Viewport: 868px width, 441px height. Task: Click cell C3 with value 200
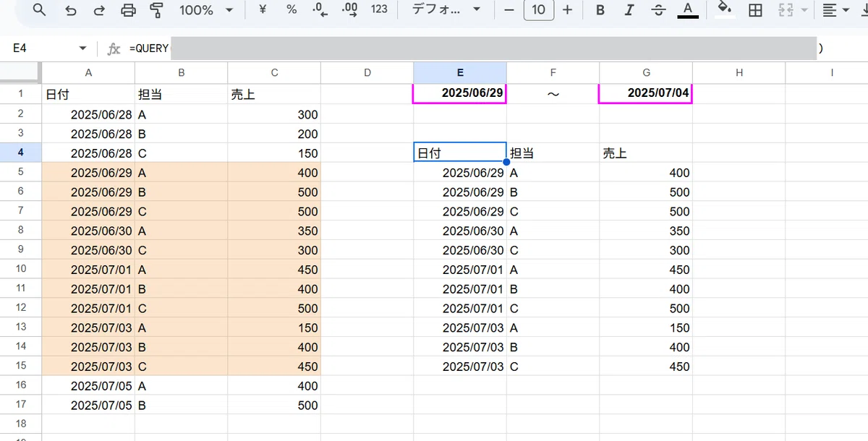(274, 134)
